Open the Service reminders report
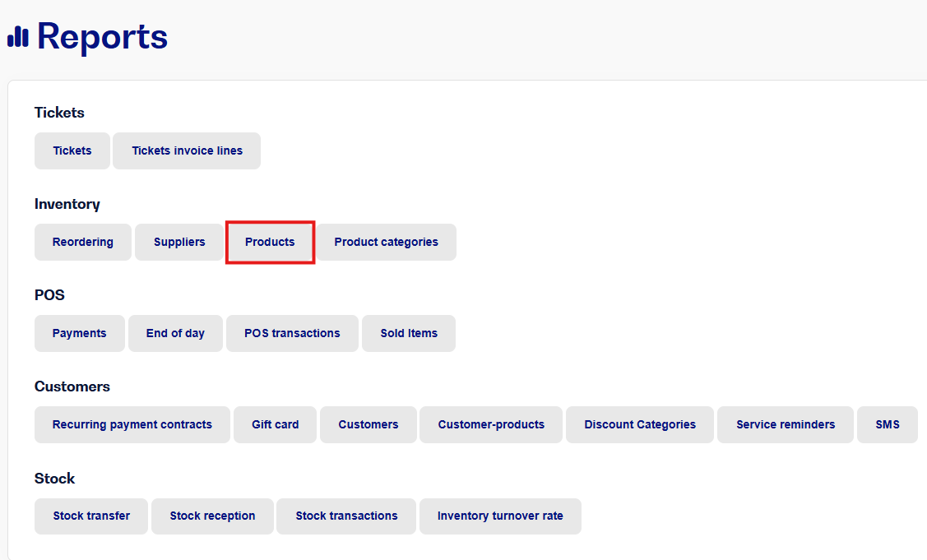The image size is (927, 560). 785,424
